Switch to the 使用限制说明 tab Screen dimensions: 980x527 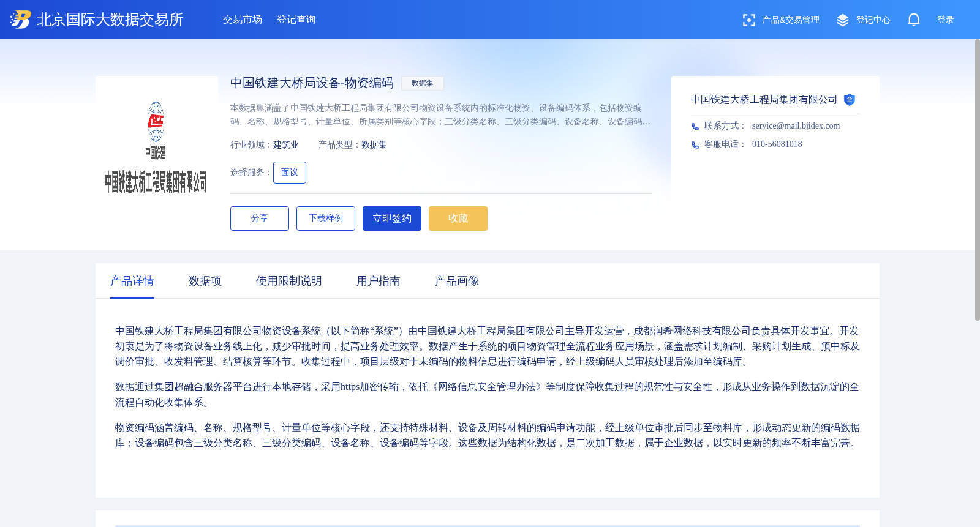click(x=289, y=281)
